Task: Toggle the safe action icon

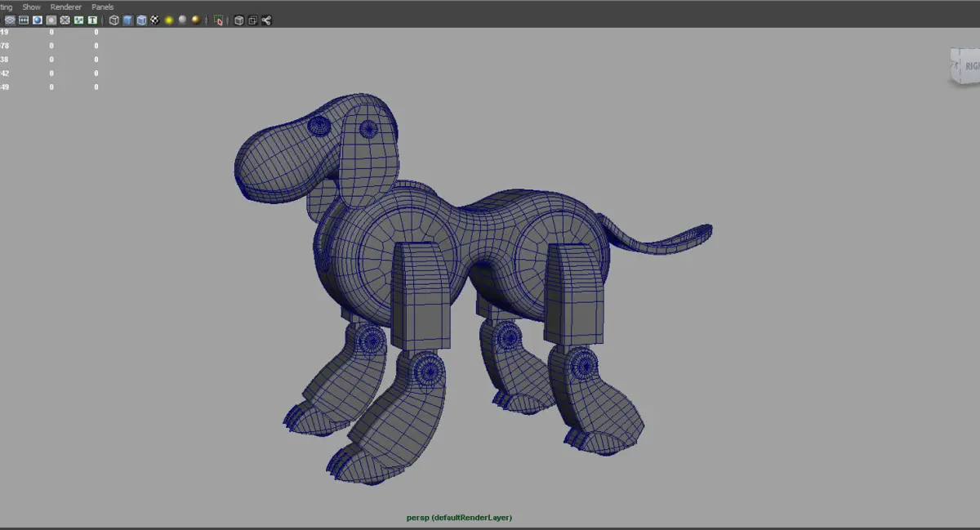Action: click(x=78, y=20)
